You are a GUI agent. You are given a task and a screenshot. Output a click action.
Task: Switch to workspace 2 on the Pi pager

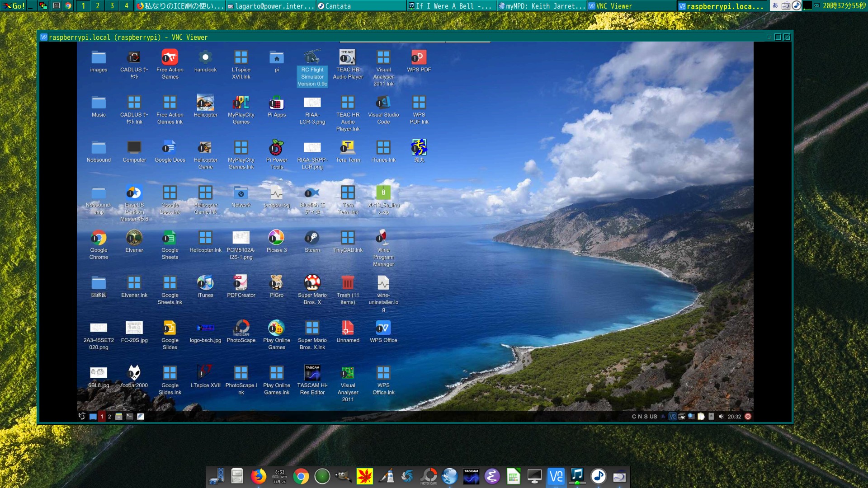pyautogui.click(x=109, y=416)
